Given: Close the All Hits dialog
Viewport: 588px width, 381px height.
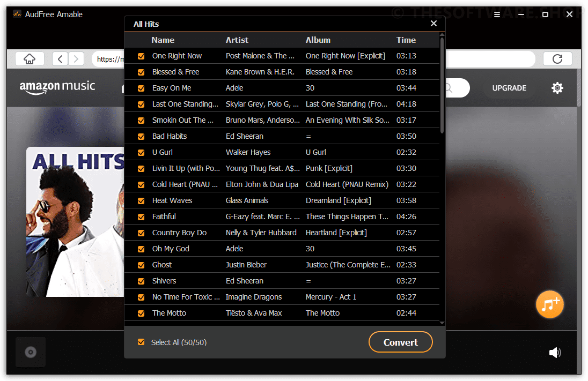Looking at the screenshot, I should (x=433, y=23).
